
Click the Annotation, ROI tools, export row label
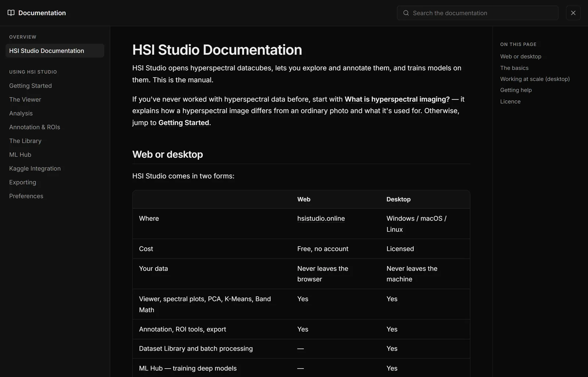[x=182, y=329]
